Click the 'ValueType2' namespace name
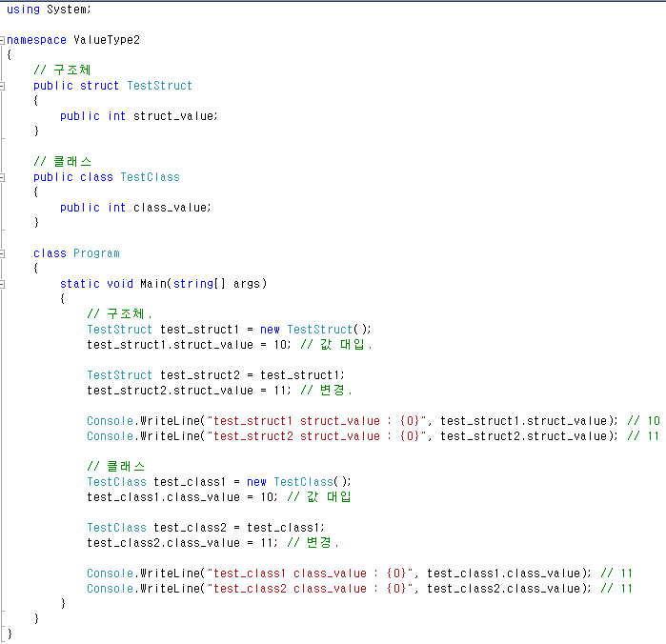 pyautogui.click(x=106, y=40)
